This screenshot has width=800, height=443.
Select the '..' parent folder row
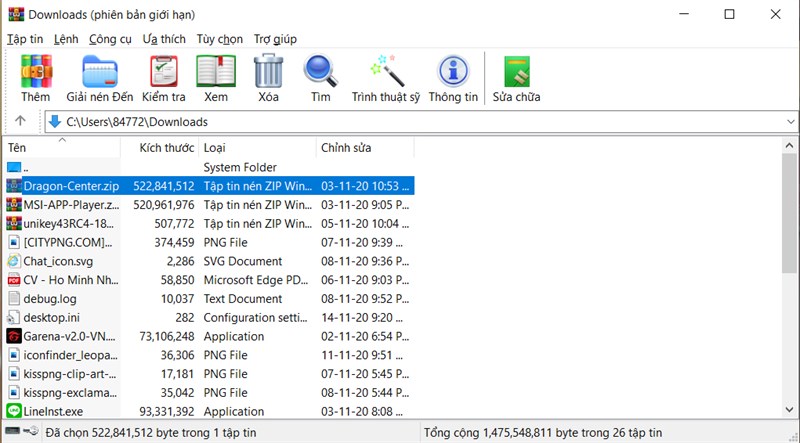coord(209,167)
